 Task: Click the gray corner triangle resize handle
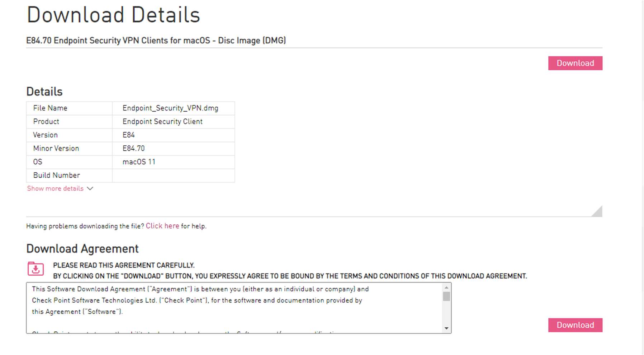point(598,212)
